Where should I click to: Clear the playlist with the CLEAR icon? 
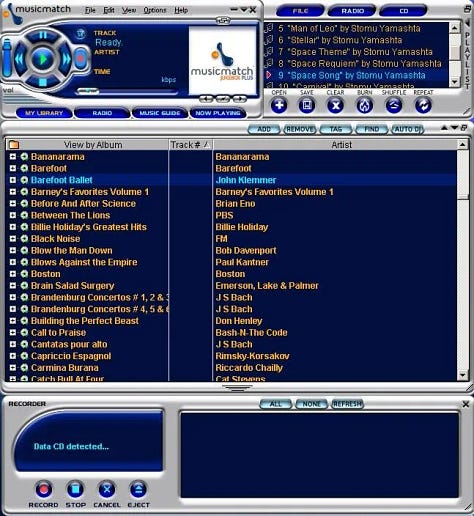[336, 106]
